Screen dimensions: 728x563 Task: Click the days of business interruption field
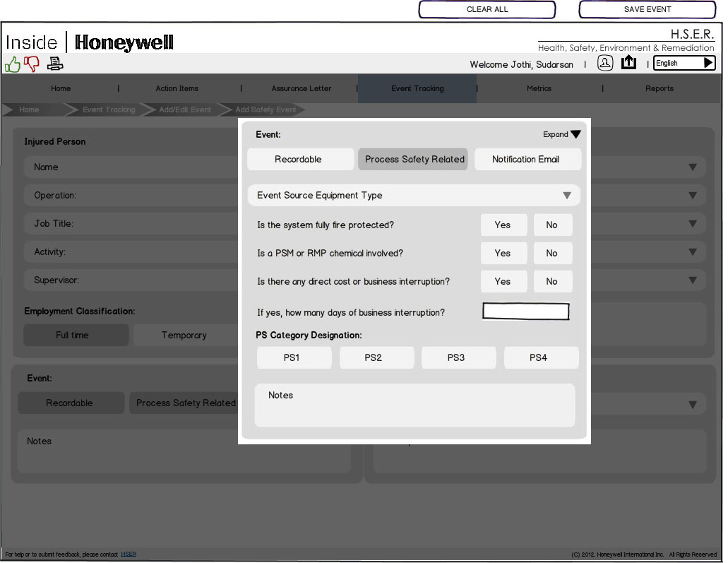[x=525, y=312]
